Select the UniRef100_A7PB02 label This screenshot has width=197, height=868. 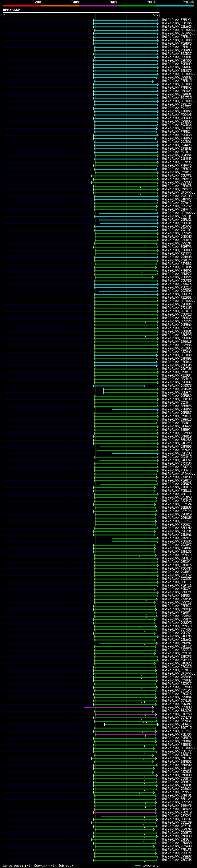click(x=176, y=88)
